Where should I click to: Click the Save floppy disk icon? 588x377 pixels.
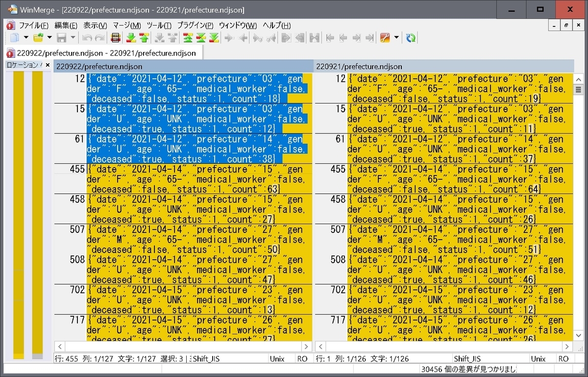pyautogui.click(x=62, y=38)
